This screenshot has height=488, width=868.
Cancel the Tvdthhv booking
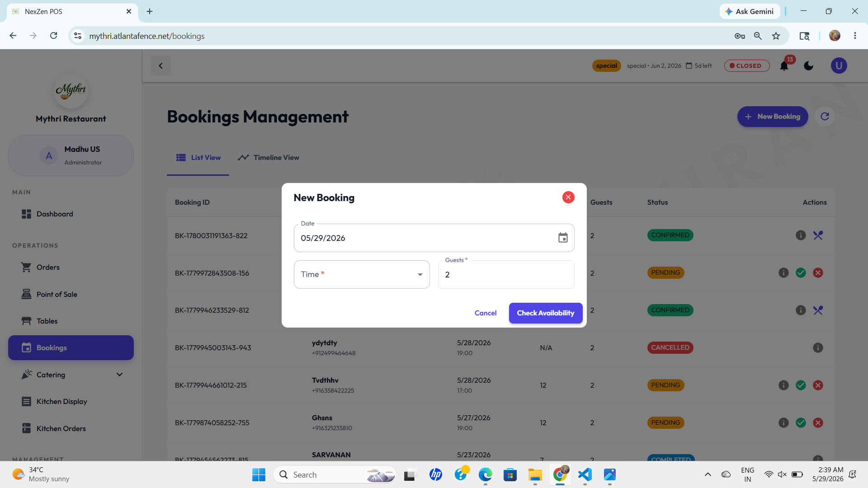(818, 385)
